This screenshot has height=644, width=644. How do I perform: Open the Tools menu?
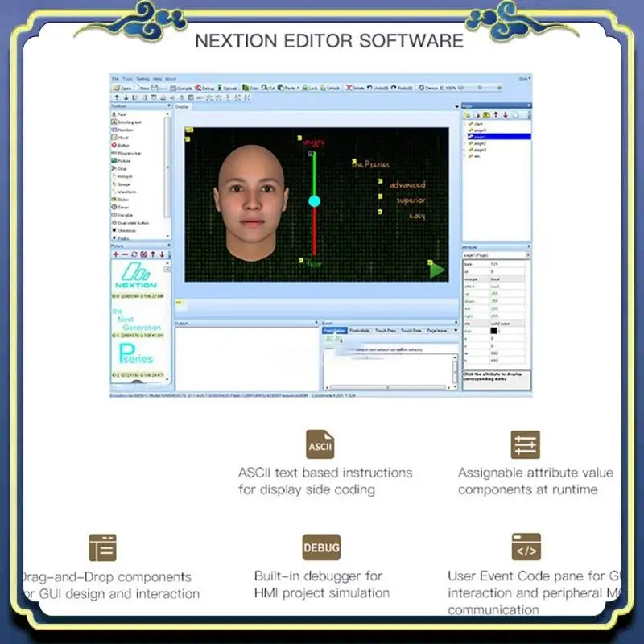point(128,78)
